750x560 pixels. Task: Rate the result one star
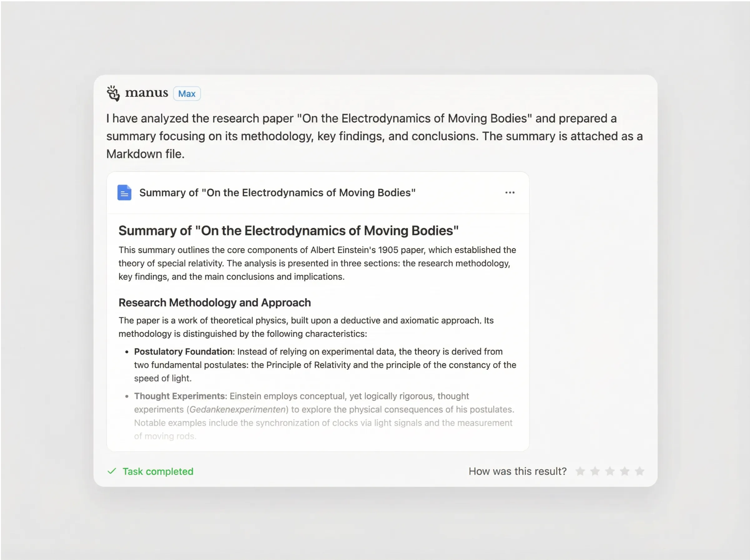pos(580,471)
